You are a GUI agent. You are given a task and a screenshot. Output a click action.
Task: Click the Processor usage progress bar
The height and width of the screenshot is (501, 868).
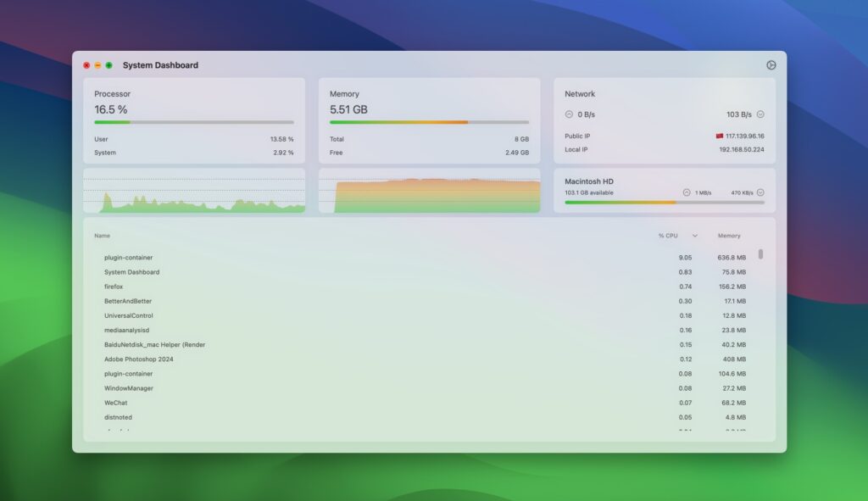194,121
